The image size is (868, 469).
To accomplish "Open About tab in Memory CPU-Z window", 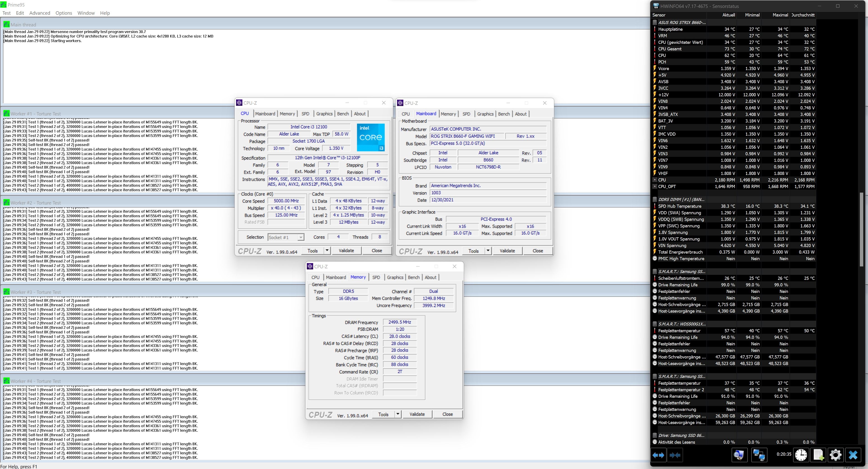I will 430,277.
